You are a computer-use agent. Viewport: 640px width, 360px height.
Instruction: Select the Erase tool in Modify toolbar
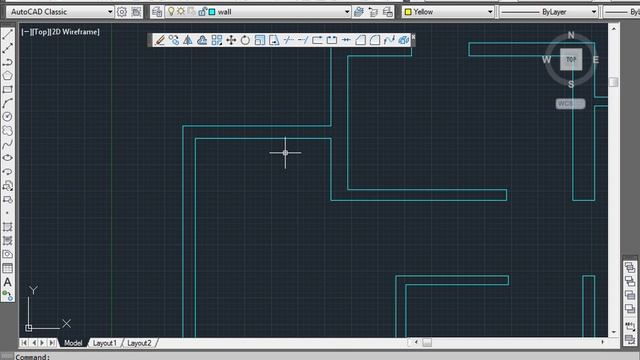(160, 40)
